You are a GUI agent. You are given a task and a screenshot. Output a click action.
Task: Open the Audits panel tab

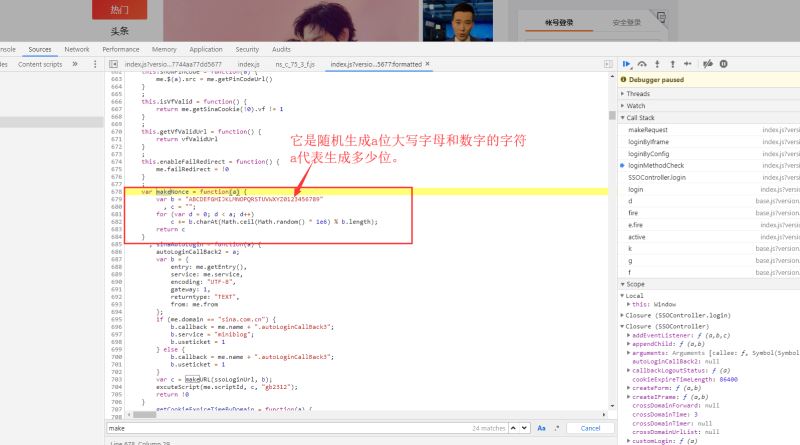click(282, 50)
